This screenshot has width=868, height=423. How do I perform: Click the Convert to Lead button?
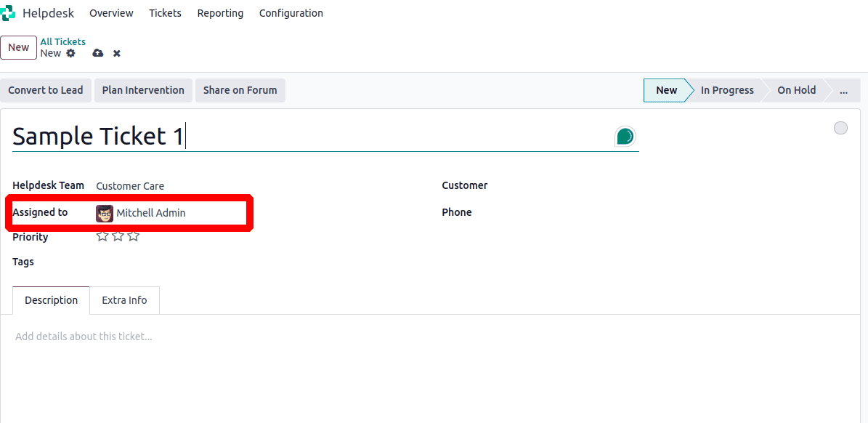[x=45, y=90]
